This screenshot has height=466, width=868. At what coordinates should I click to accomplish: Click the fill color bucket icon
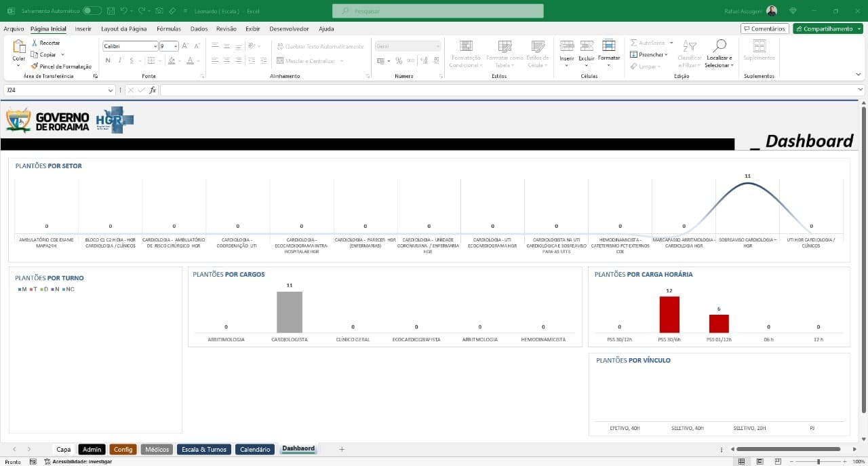171,60
